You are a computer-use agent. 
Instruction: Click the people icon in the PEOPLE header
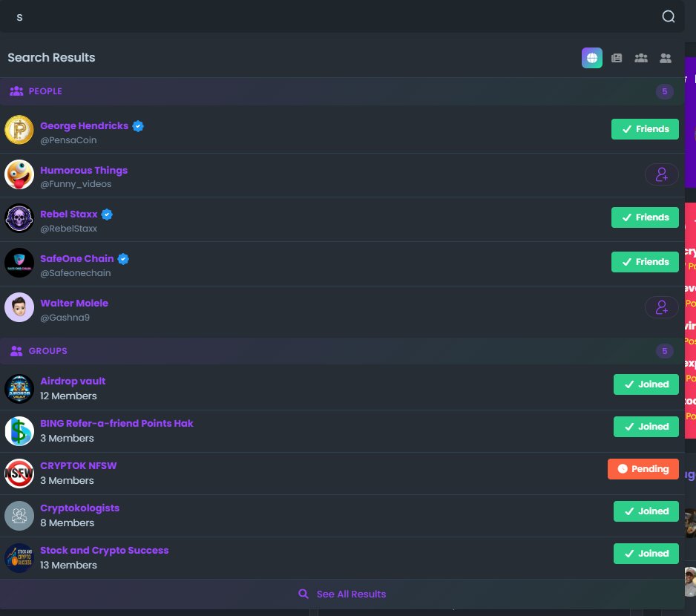16,91
